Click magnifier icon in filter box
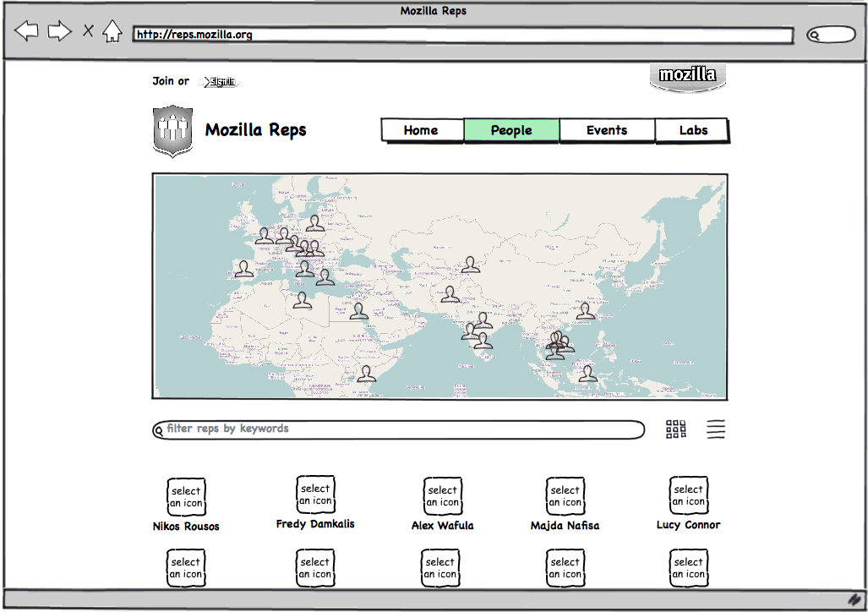The image size is (868, 612). (159, 430)
